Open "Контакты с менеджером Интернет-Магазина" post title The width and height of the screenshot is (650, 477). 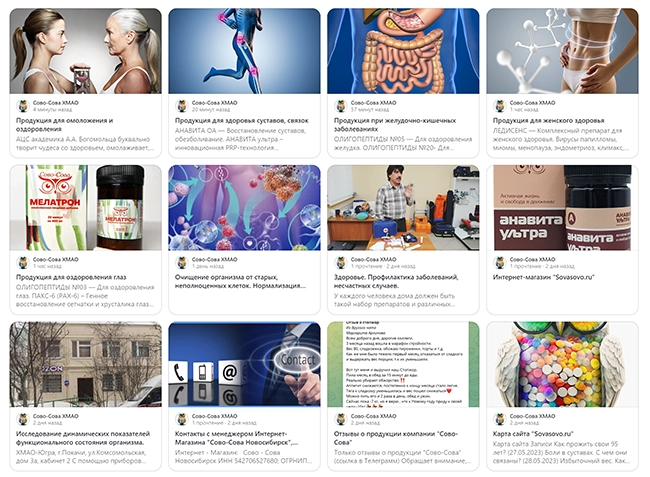click(236, 438)
